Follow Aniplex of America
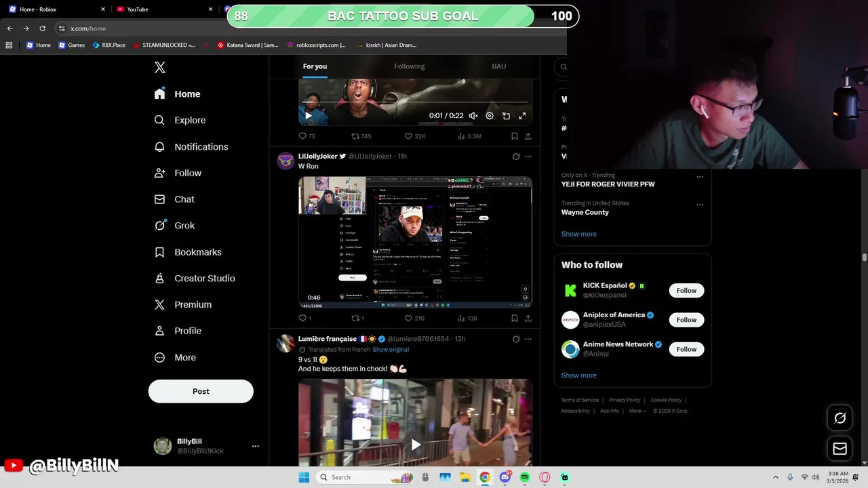This screenshot has width=868, height=488. tap(686, 320)
